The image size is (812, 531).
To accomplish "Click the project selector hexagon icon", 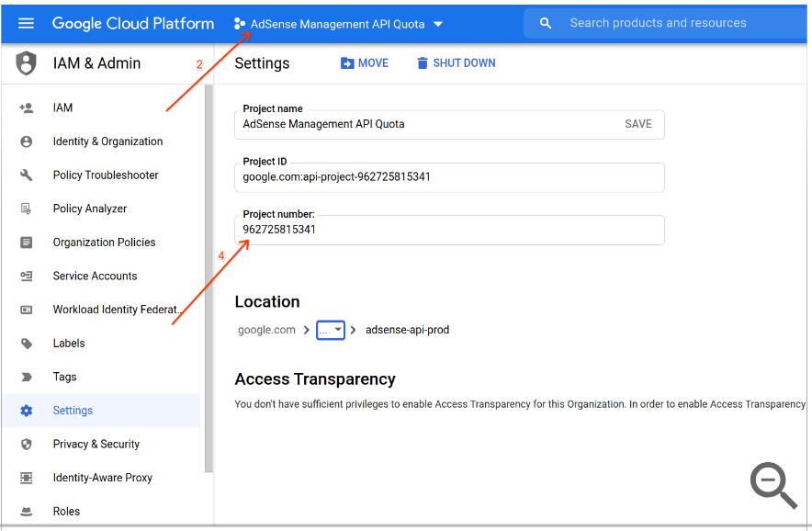I will click(x=239, y=24).
